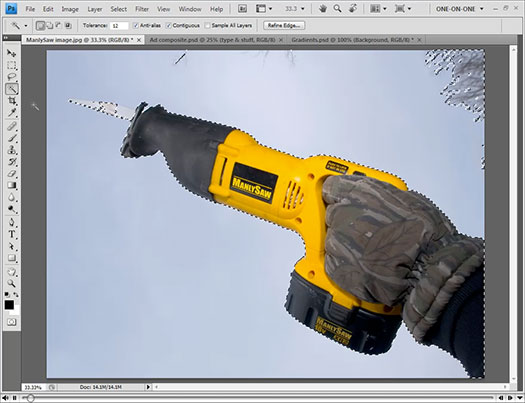Select the Magic Wand tool in toolbox
The height and width of the screenshot is (403, 525).
point(11,89)
